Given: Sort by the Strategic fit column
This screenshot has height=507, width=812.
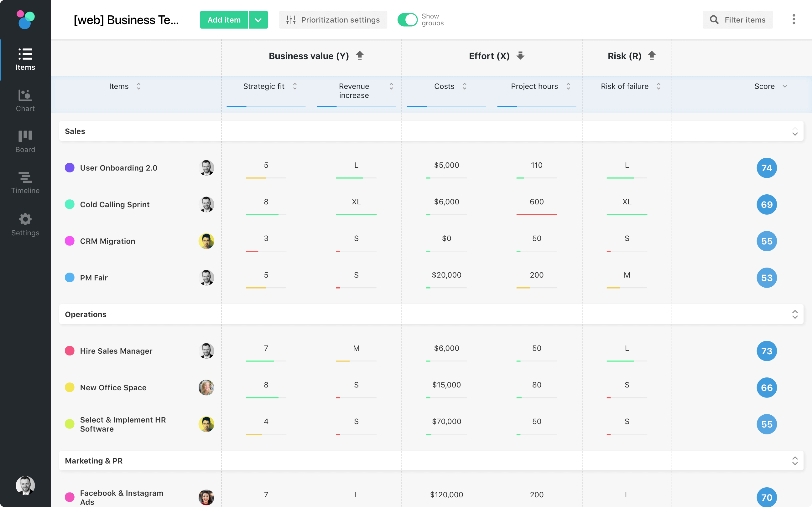Looking at the screenshot, I should pyautogui.click(x=294, y=86).
